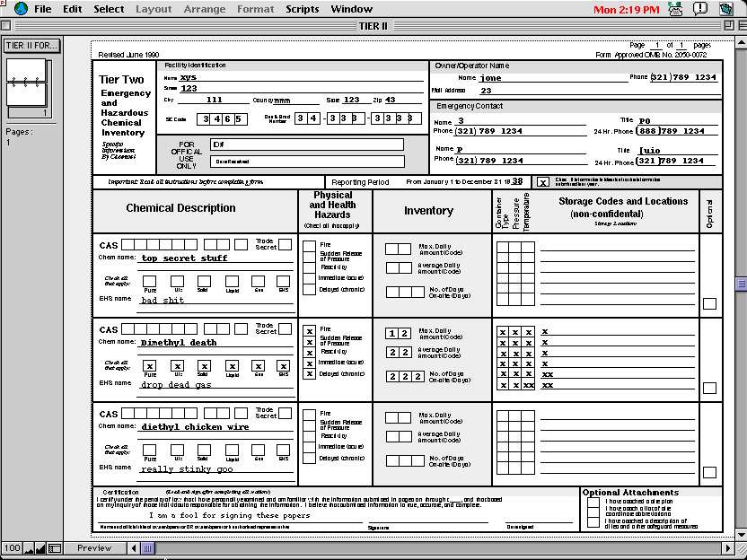Click the 'Pages:' label in status area
Screen dimensions: 747x560
(19, 132)
